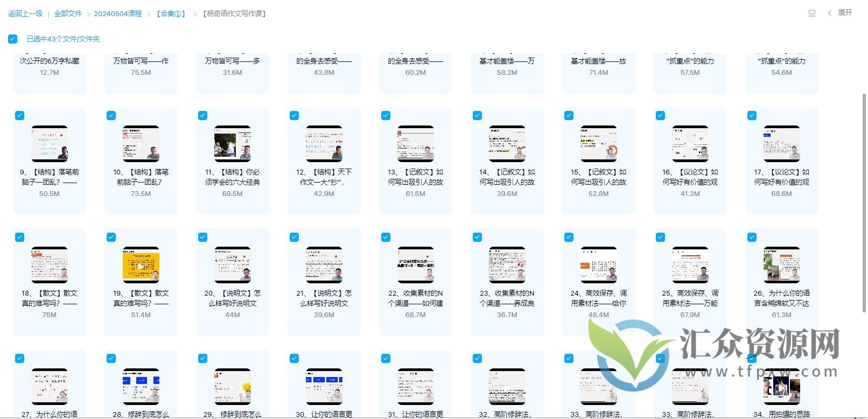Image resolution: width=868 pixels, height=419 pixels.
Task: Open video thumbnail of file 31 让你的语言更
Action: point(416,387)
